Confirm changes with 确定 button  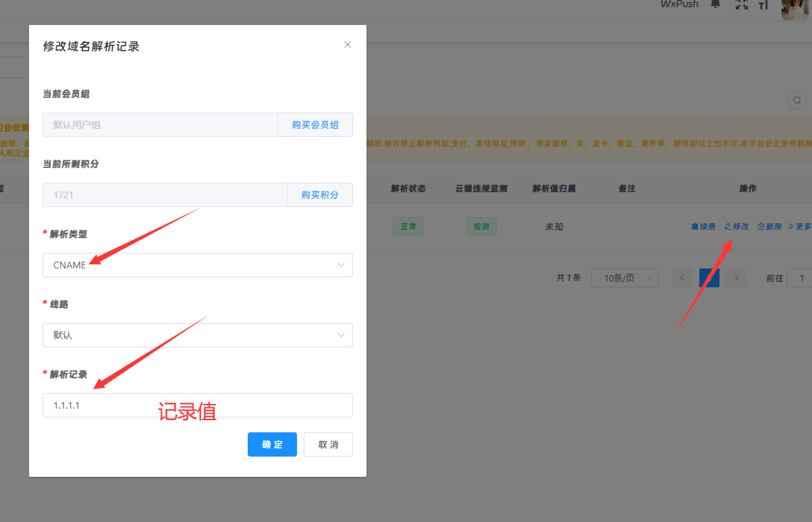point(272,444)
